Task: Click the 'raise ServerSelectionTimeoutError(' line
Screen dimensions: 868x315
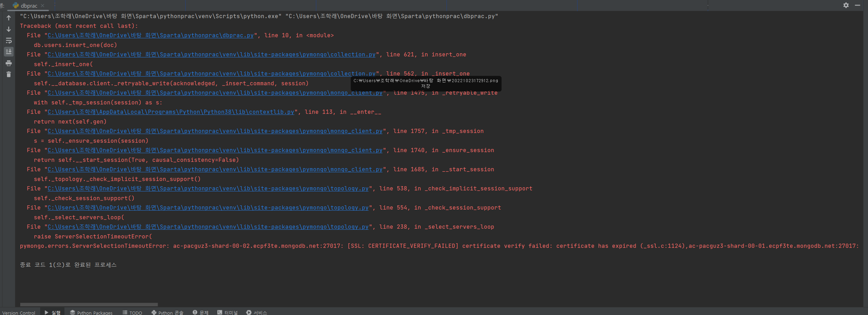Action: [x=93, y=237]
